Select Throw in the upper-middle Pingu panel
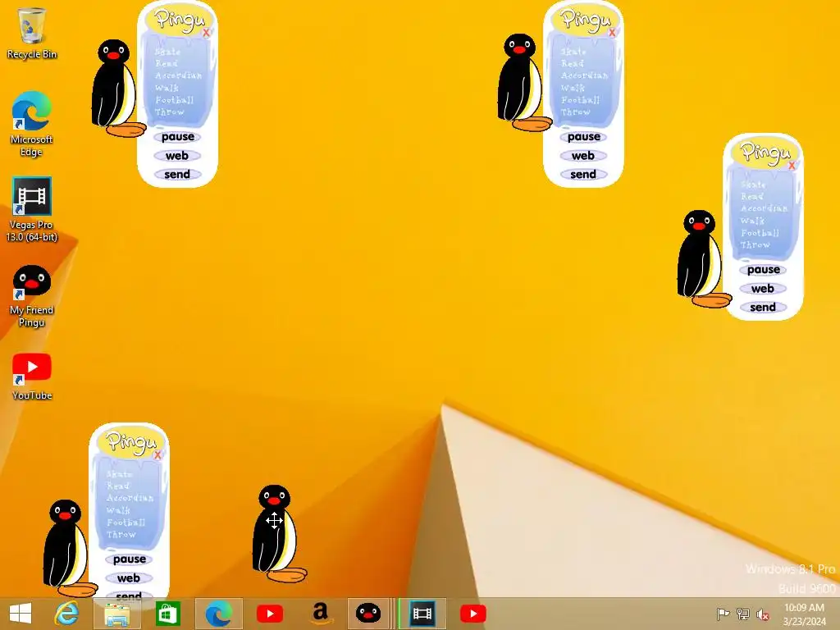840x630 pixels. click(x=575, y=112)
